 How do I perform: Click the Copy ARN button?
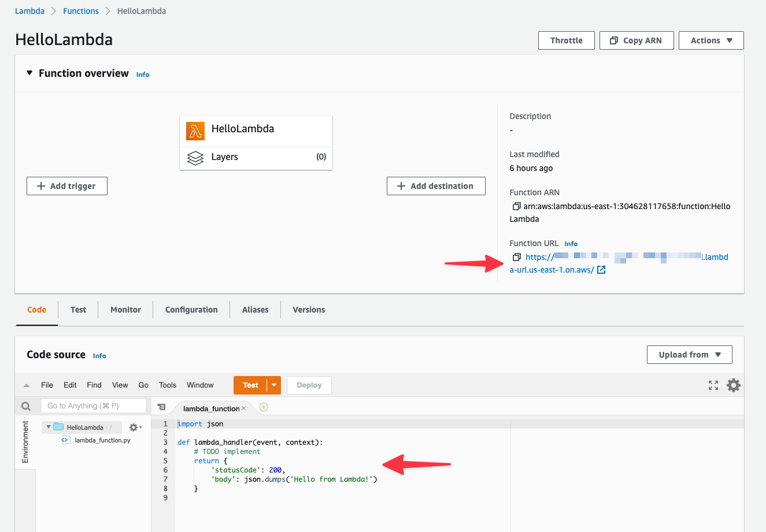pos(637,40)
